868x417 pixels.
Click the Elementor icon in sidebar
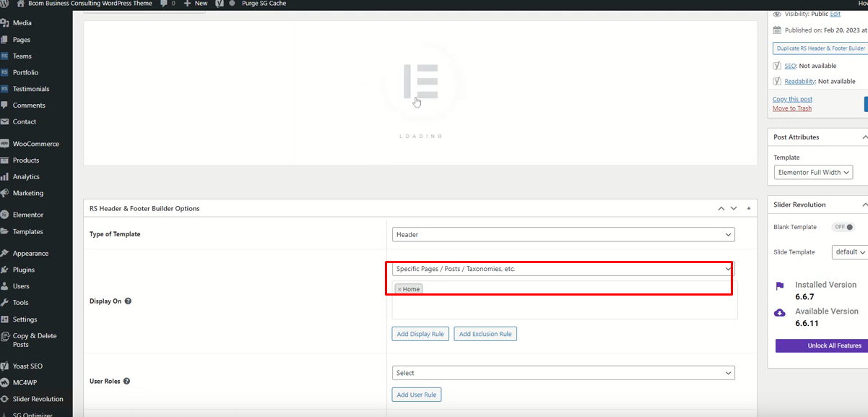pyautogui.click(x=5, y=215)
